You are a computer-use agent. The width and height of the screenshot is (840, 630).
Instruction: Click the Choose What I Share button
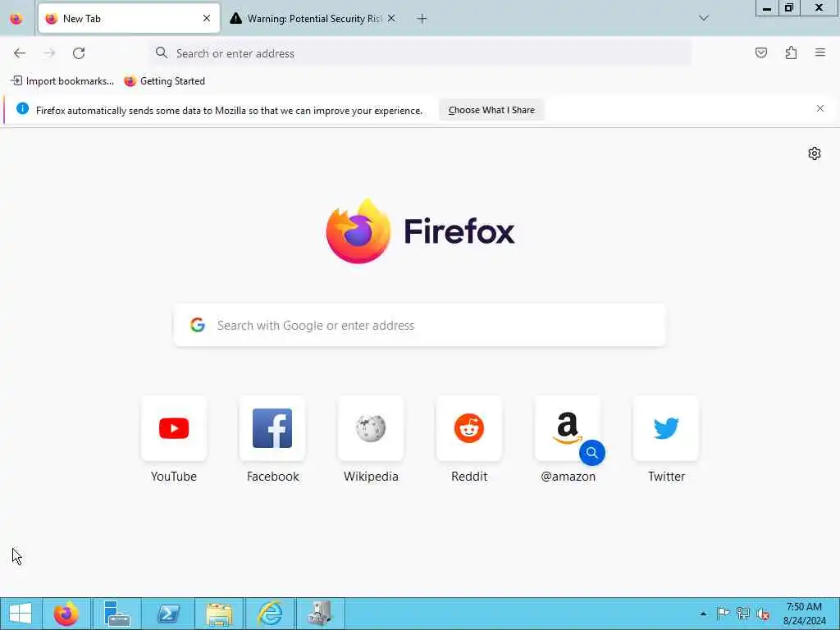coord(491,110)
